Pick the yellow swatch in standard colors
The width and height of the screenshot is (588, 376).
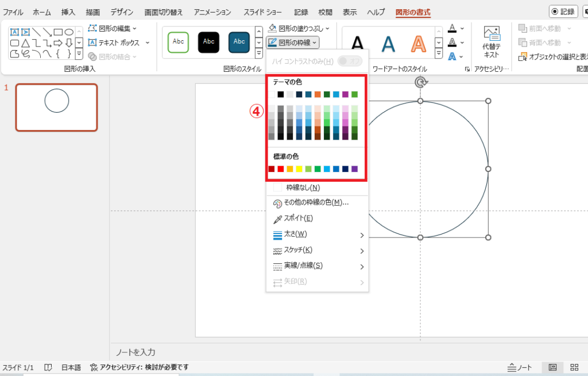(299, 169)
